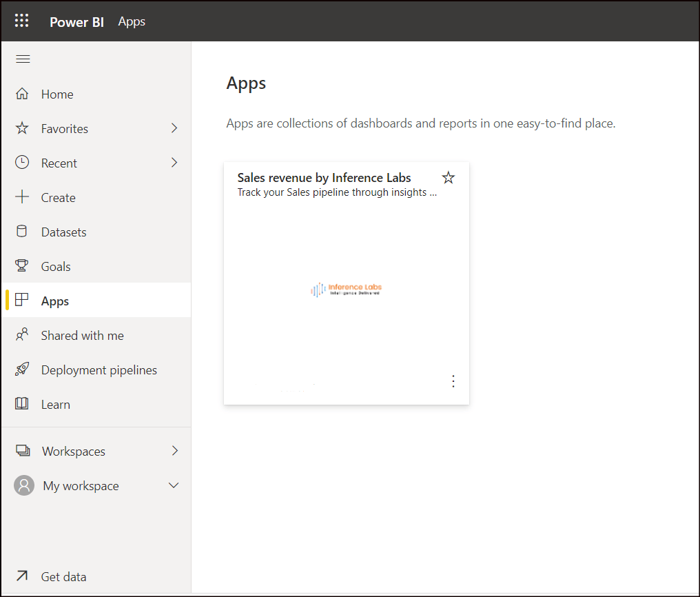Open Learn label in navigation pane
700x597 pixels.
point(55,405)
